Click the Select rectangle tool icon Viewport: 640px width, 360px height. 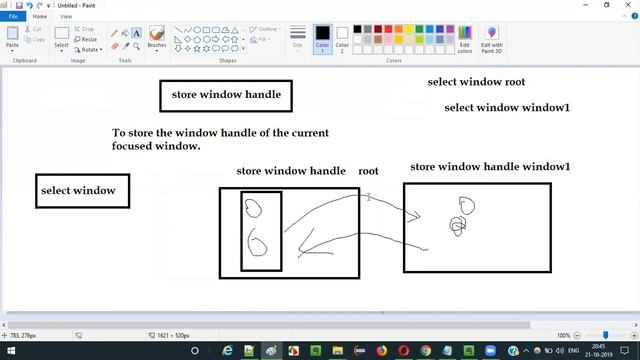point(62,33)
